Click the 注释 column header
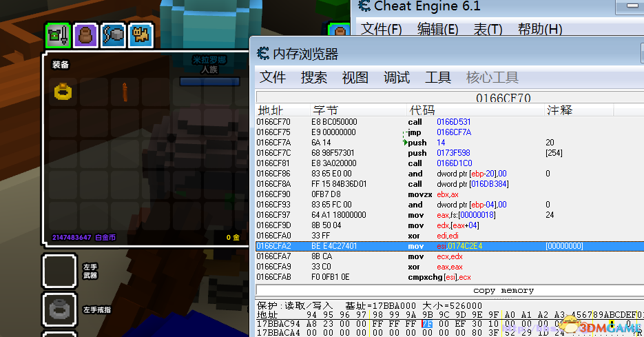Viewport: 644px width, 337px height. tap(579, 110)
